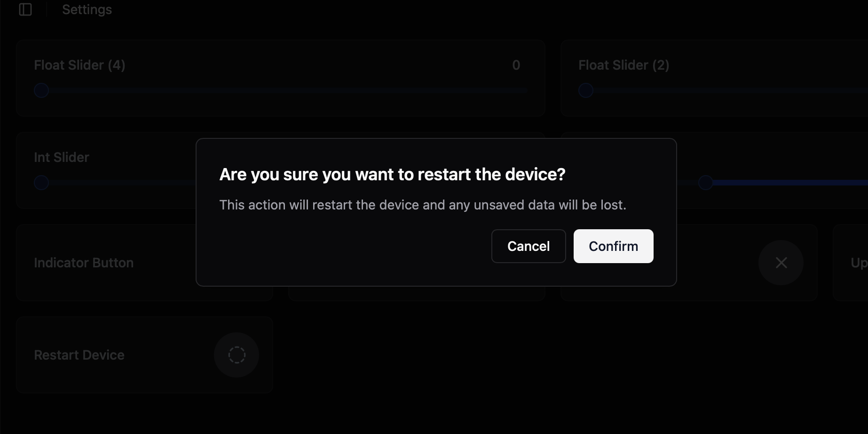Select the Indicator Button card label
Viewport: 868px width, 434px height.
point(84,263)
